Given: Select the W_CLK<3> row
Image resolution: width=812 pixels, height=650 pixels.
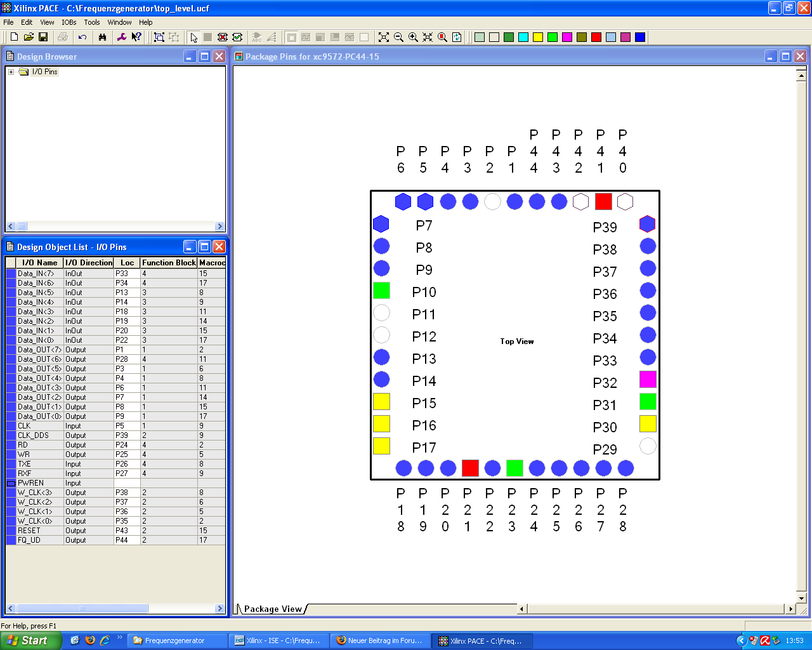Looking at the screenshot, I should pos(115,493).
